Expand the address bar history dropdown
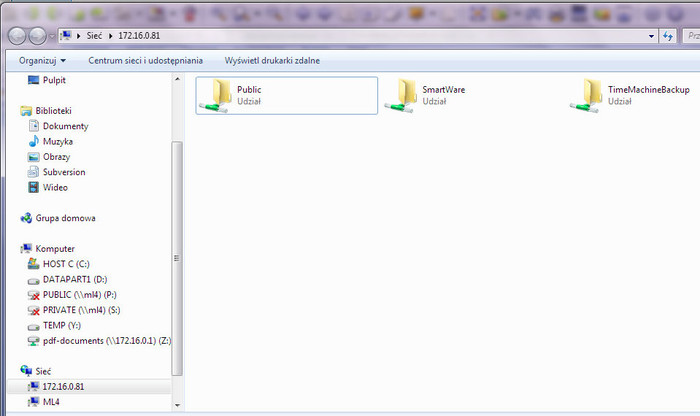The width and height of the screenshot is (700, 416). pos(650,35)
